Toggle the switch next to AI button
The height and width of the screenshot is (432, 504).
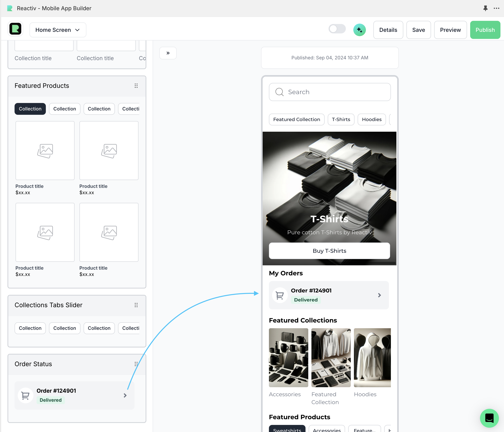tap(337, 29)
